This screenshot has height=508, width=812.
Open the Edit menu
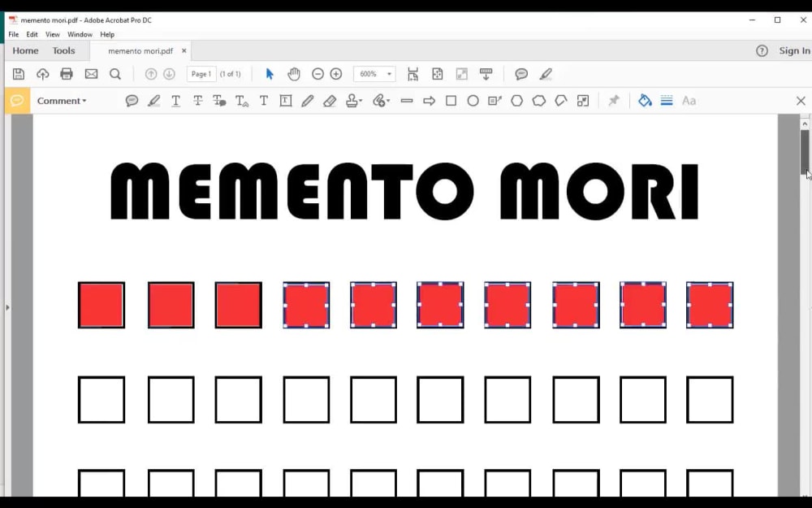click(x=32, y=34)
